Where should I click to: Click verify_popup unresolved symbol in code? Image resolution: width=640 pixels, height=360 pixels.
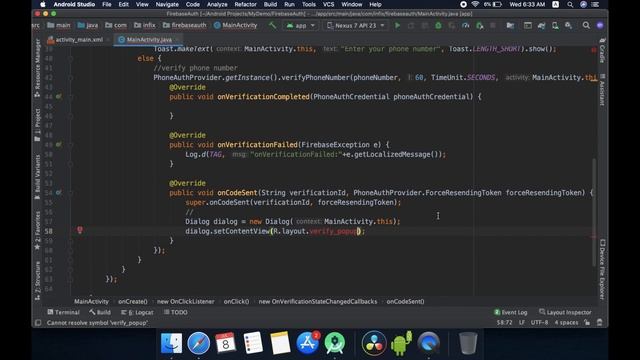[332, 231]
